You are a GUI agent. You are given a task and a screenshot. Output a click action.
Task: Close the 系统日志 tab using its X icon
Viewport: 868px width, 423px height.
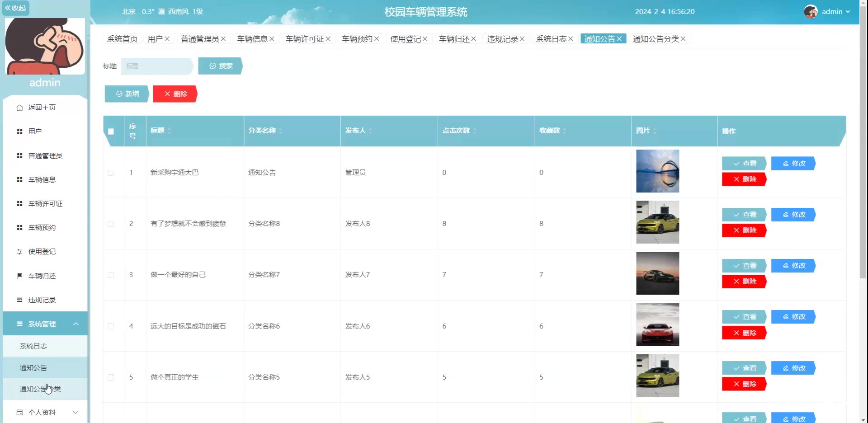coord(571,39)
